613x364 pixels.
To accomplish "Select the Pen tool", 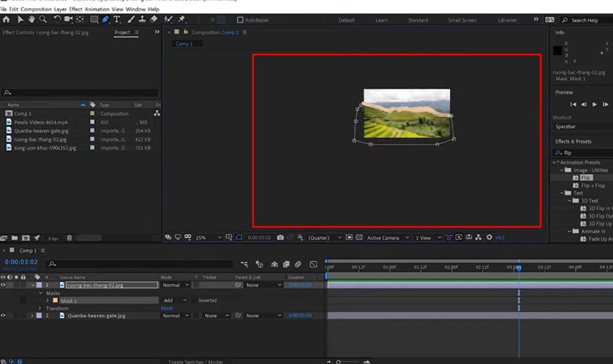I will (105, 20).
